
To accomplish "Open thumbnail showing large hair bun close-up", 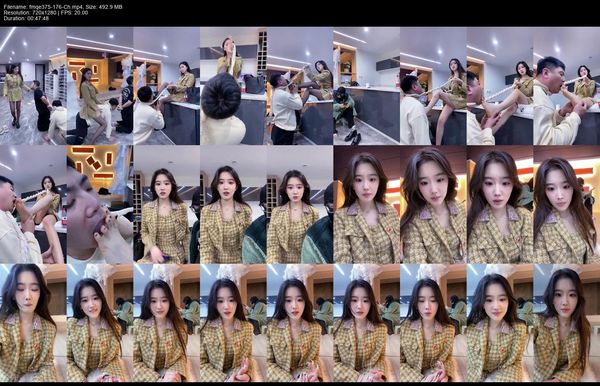I will (233, 86).
